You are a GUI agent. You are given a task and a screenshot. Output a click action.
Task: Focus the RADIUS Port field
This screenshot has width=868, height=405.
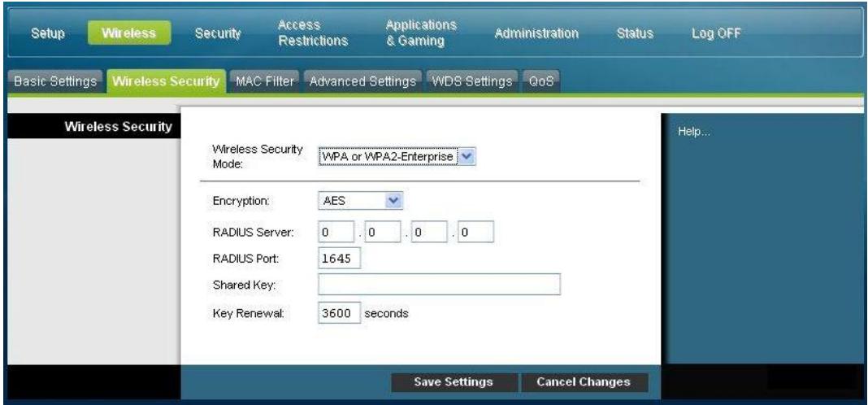point(337,259)
